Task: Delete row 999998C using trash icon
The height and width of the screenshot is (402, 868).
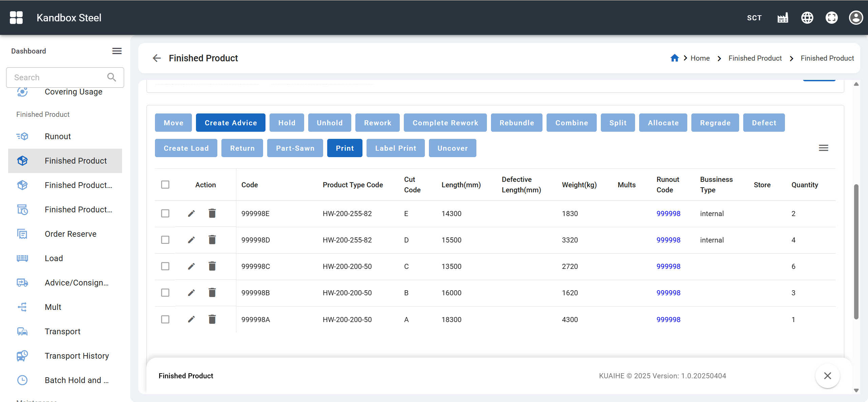Action: click(x=212, y=266)
